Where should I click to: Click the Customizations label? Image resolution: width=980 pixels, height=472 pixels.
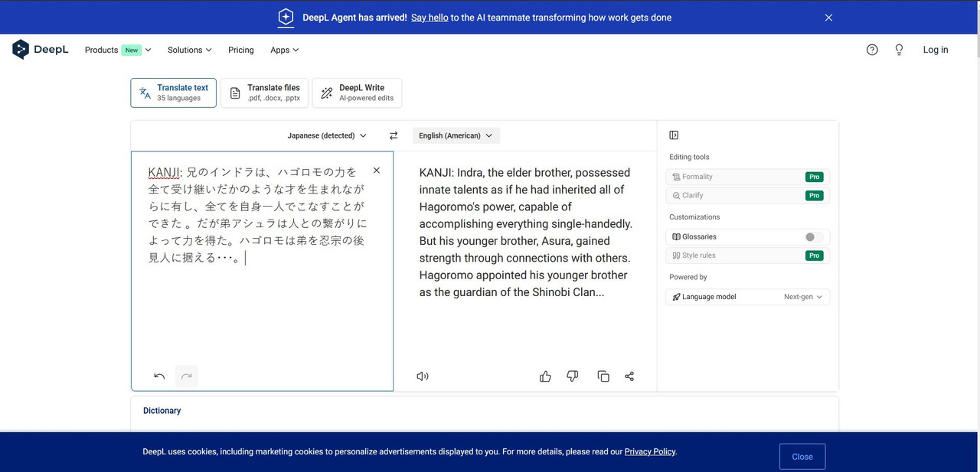click(694, 217)
